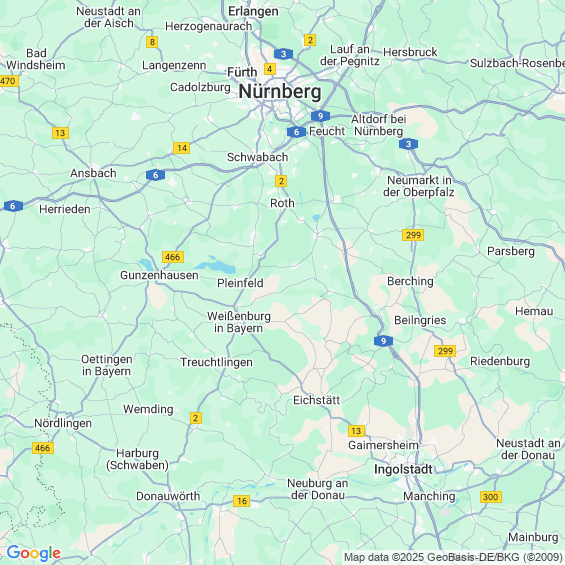The image size is (565, 565).
Task: Click the 16 road marker near Donauwörth
Action: (x=241, y=501)
